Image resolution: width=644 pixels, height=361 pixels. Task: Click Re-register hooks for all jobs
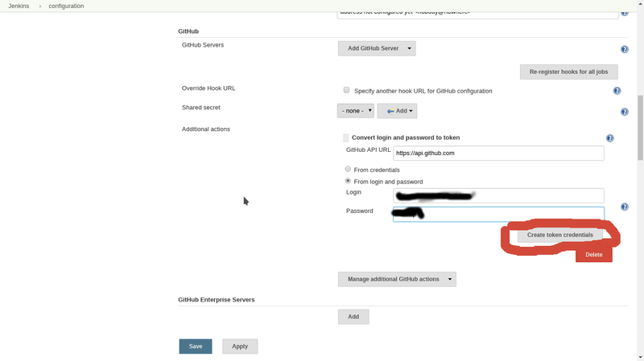coord(568,72)
